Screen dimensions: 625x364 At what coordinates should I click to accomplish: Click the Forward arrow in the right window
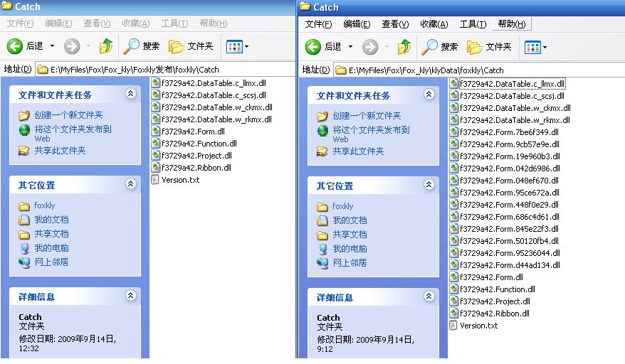[x=370, y=47]
